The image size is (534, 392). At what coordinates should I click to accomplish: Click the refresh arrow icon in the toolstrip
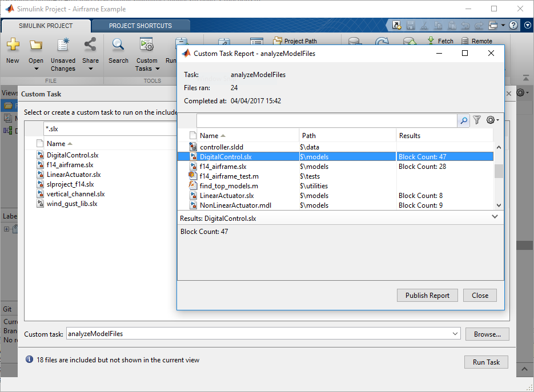pyautogui.click(x=382, y=42)
